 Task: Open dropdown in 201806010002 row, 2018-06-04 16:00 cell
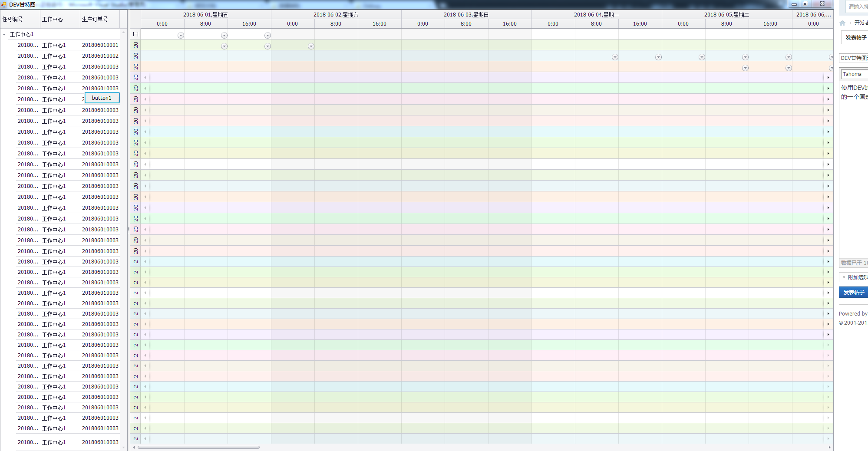(x=658, y=57)
